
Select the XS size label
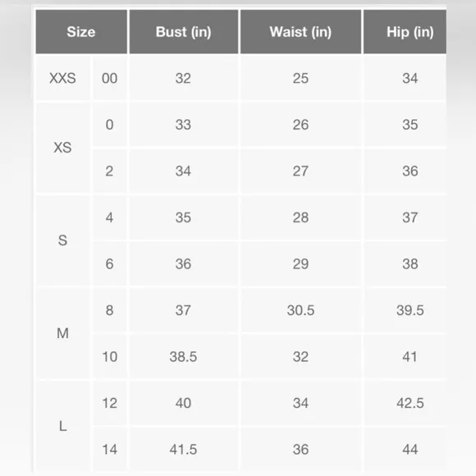click(63, 148)
